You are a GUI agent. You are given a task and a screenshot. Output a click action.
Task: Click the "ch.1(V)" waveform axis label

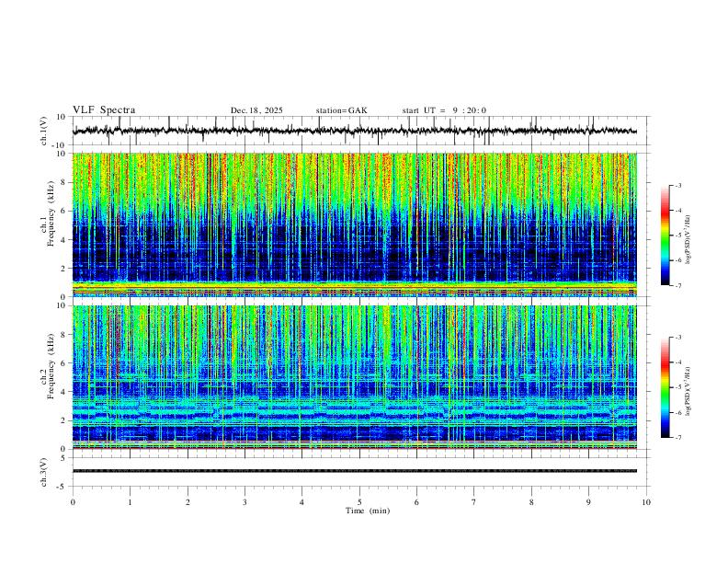coord(44,131)
